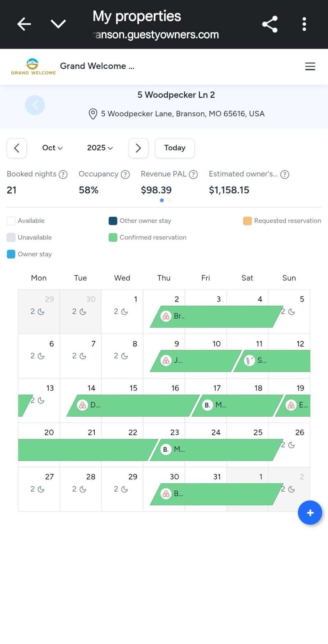Click the Confirmed reservation green legend swatch
This screenshot has height=644, width=328.
point(113,238)
